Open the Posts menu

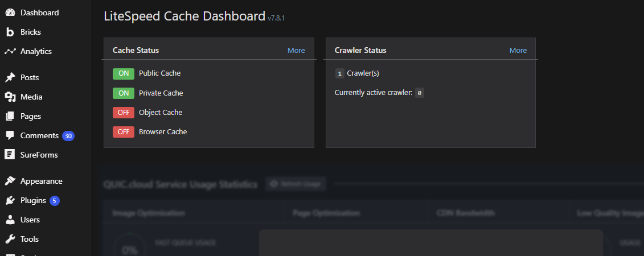pyautogui.click(x=30, y=77)
